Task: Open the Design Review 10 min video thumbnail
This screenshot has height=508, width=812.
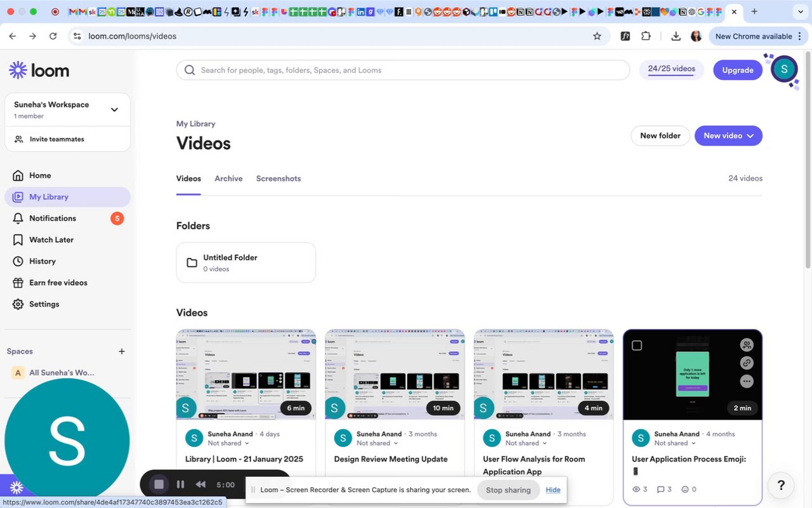Action: (395, 375)
